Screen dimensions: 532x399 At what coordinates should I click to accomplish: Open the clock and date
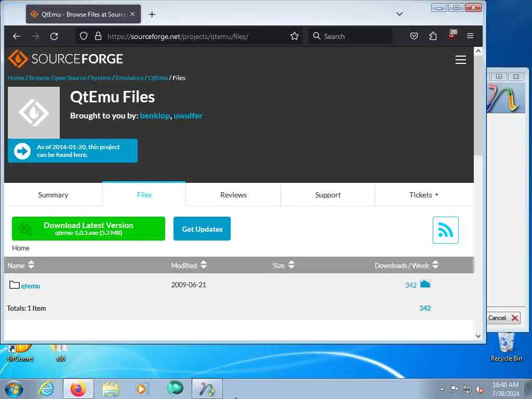506,389
